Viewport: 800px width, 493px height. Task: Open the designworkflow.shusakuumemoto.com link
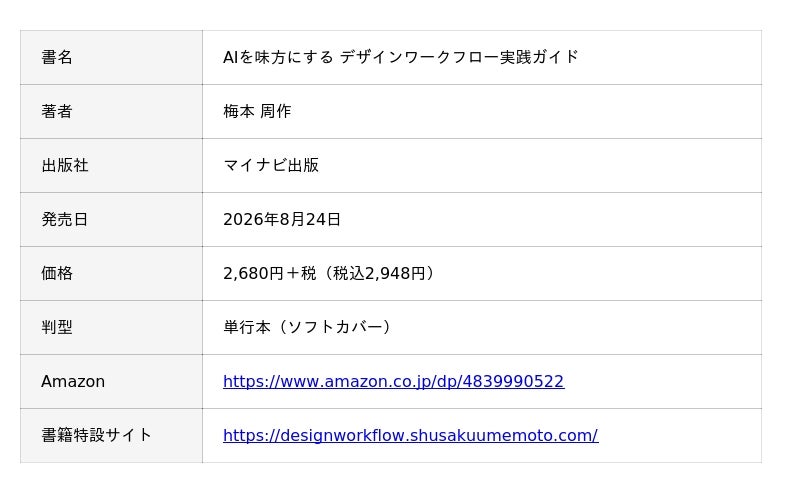411,436
